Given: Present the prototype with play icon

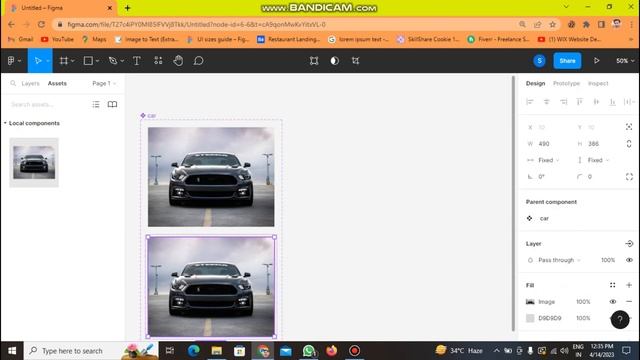Looking at the screenshot, I should tap(596, 61).
